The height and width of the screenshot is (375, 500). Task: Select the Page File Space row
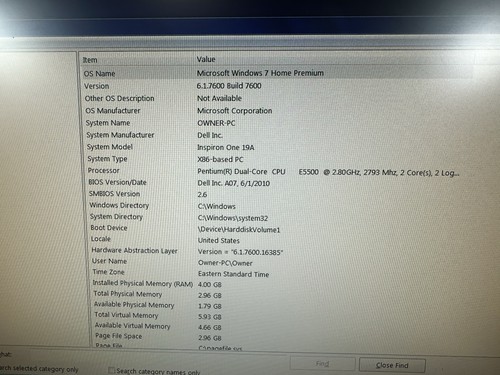tap(118, 336)
